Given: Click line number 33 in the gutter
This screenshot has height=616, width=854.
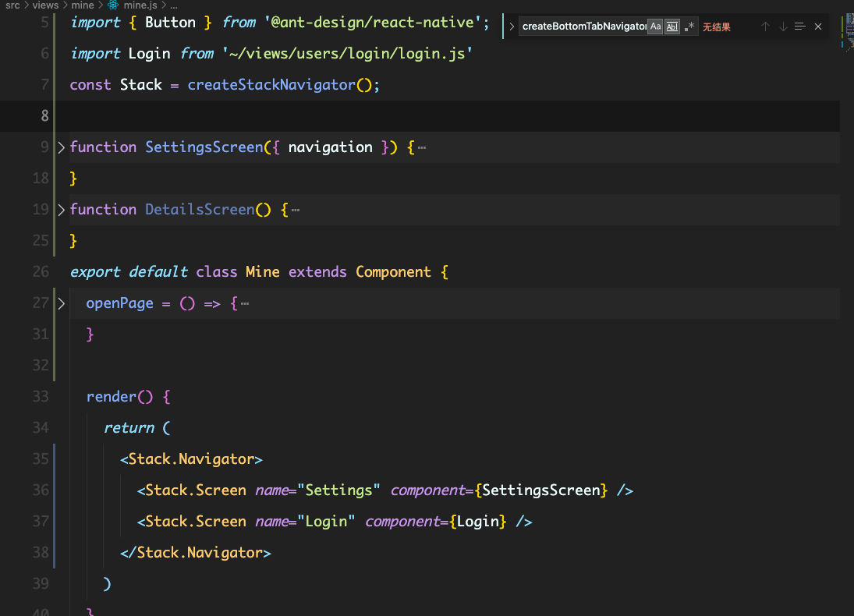Looking at the screenshot, I should [41, 397].
